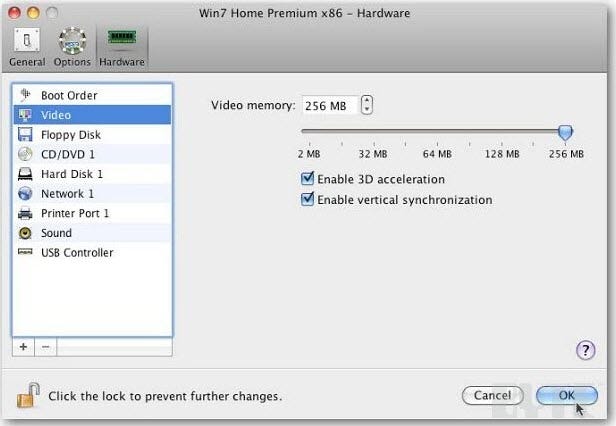This screenshot has width=616, height=426.
Task: Click the lock to prevent changes
Action: point(26,394)
